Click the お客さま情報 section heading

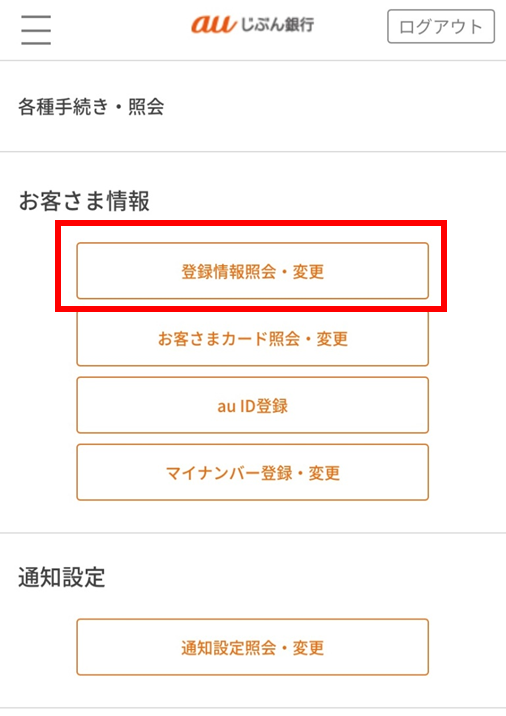(84, 201)
